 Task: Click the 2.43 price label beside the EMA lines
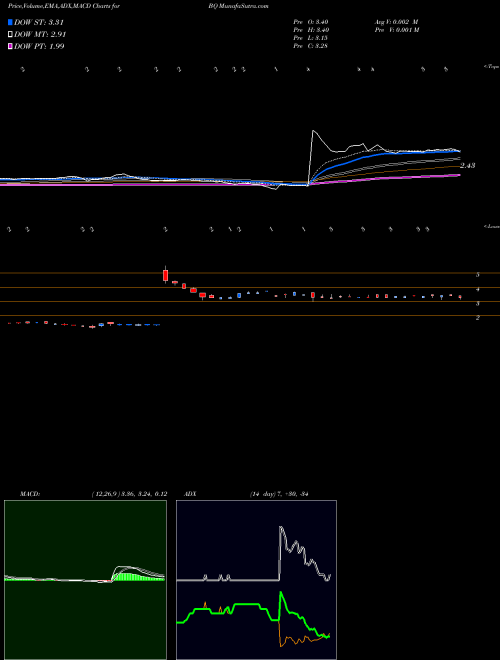(468, 166)
